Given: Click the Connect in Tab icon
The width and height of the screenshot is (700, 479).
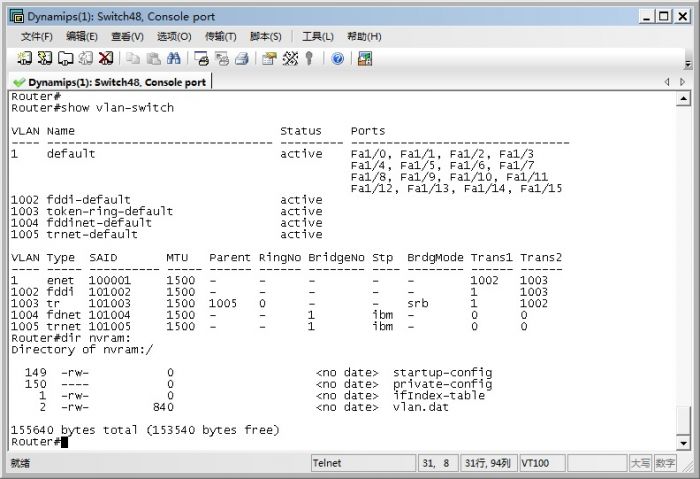Looking at the screenshot, I should click(x=65, y=58).
